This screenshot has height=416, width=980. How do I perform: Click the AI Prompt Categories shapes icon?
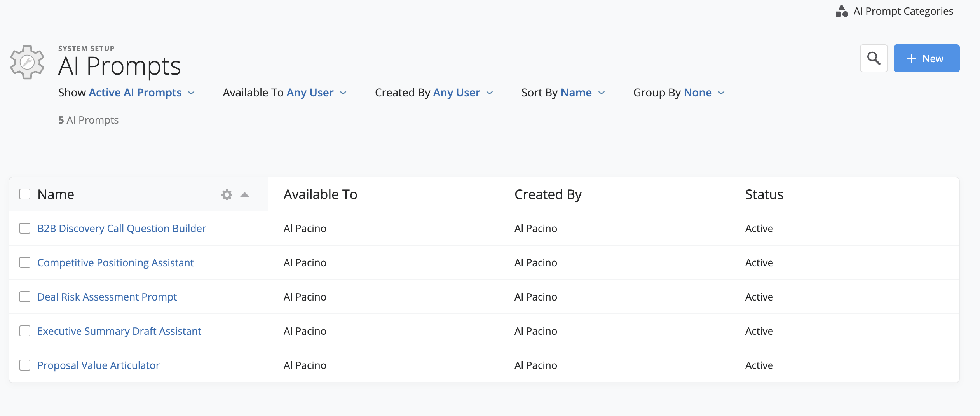click(842, 11)
